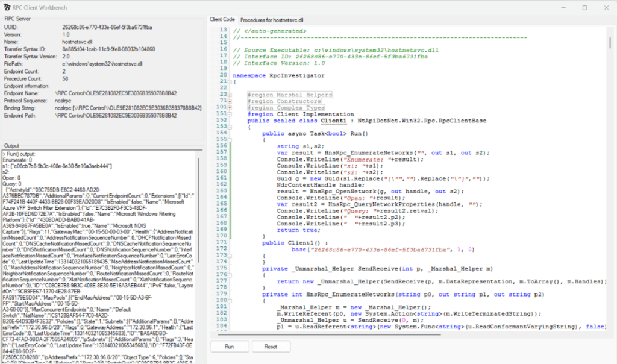The height and width of the screenshot is (364, 617).
Task: Switch to the Client Code tab
Action: 222,20
